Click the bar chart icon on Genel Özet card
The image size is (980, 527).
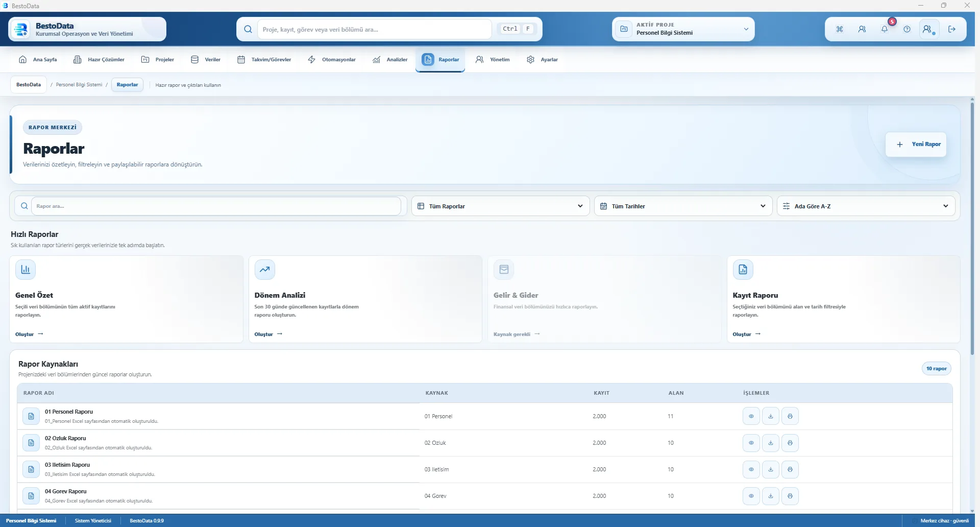pos(26,270)
